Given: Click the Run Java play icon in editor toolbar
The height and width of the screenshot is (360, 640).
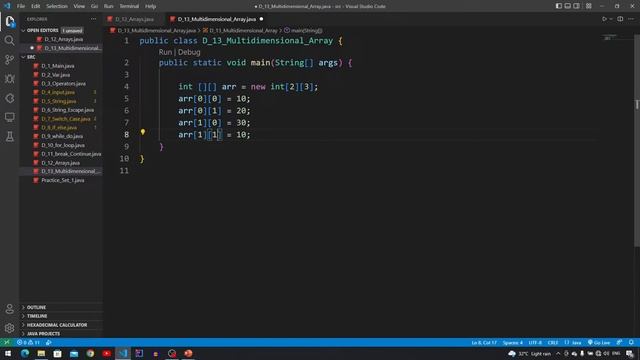Looking at the screenshot, I should [604, 19].
